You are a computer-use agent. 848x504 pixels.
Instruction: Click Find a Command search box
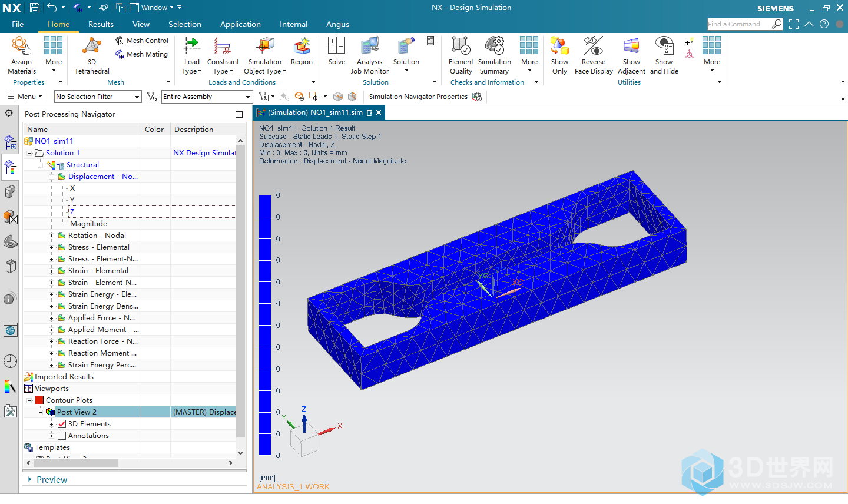point(739,24)
